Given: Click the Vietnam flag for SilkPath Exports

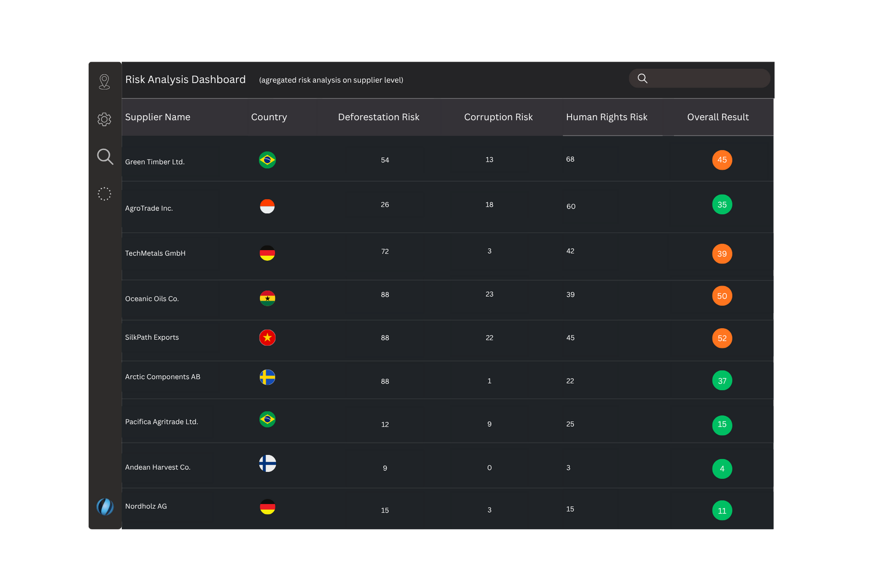Looking at the screenshot, I should pos(267,338).
